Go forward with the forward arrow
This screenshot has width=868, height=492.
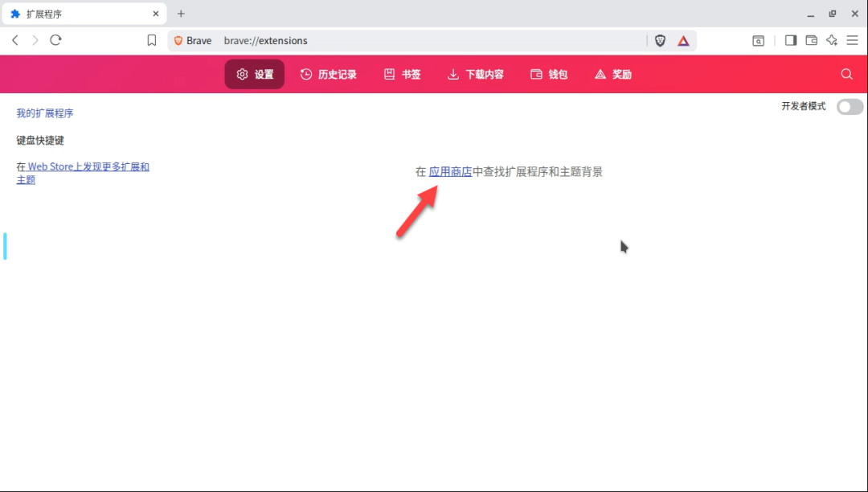point(35,40)
